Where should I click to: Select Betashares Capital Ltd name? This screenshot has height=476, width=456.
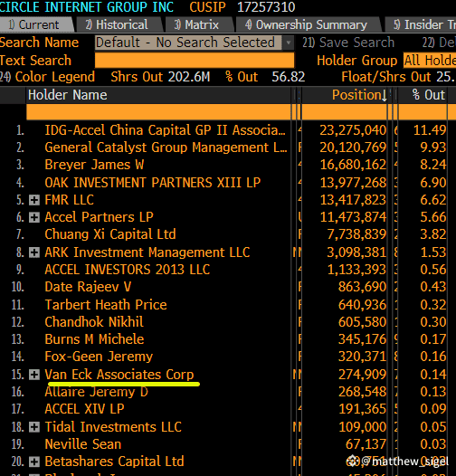pyautogui.click(x=114, y=462)
